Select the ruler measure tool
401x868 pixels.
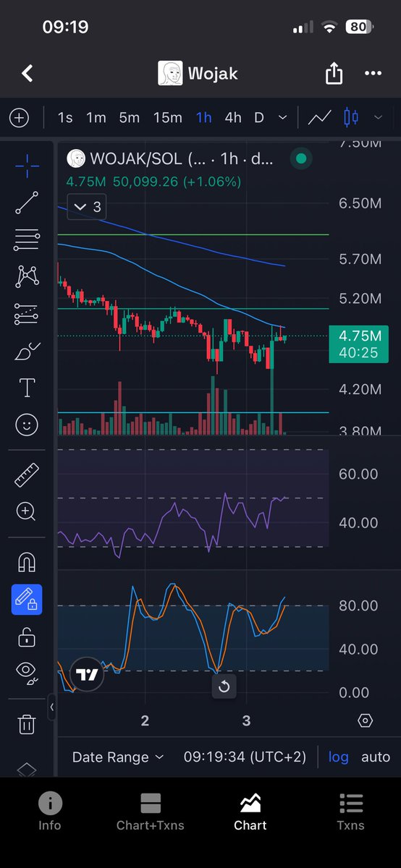point(27,475)
